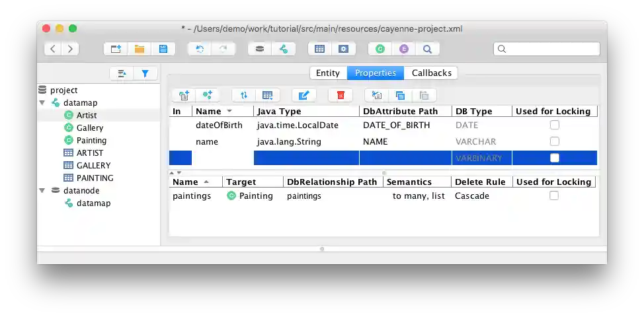
Task: Click the Painting target cell
Action: 253,195
